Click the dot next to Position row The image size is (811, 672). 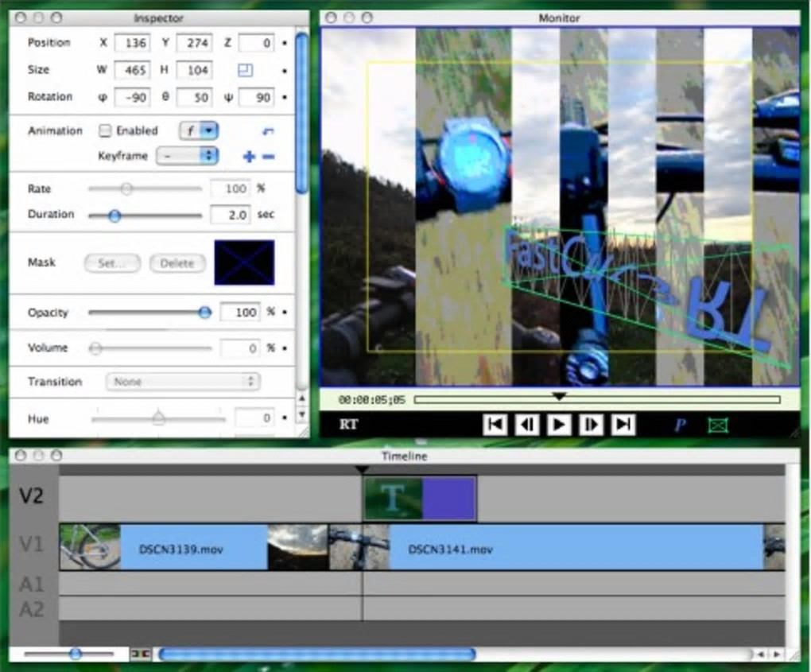(285, 43)
